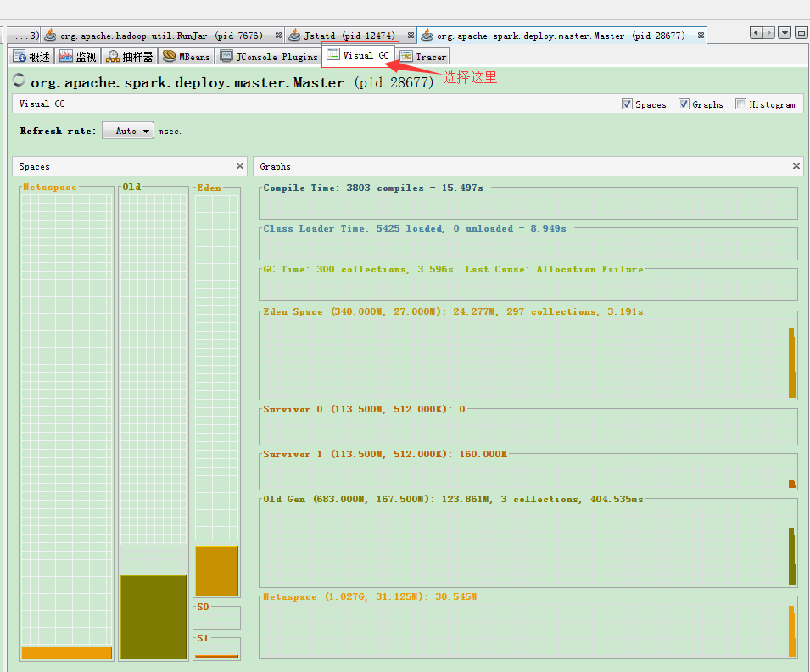Open the Visual GC tab
The image size is (810, 672).
coord(359,55)
